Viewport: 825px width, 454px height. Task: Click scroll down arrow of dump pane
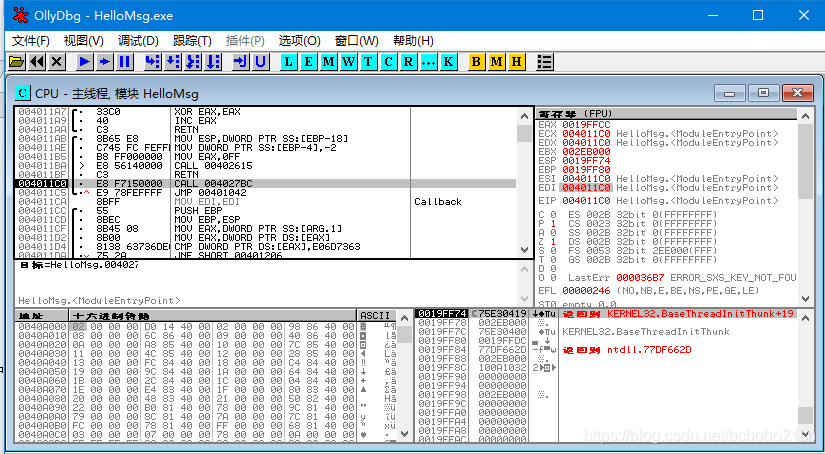point(404,434)
